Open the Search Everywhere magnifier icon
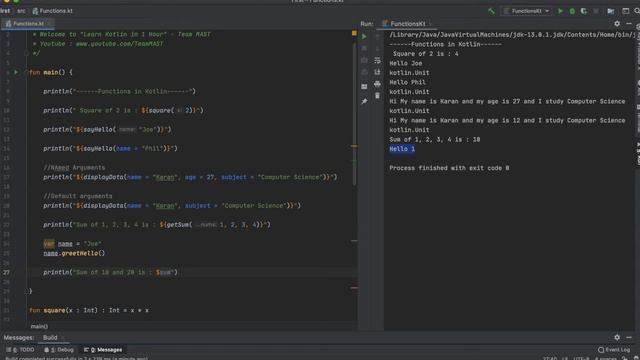This screenshot has width=640, height=360. pyautogui.click(x=637, y=11)
